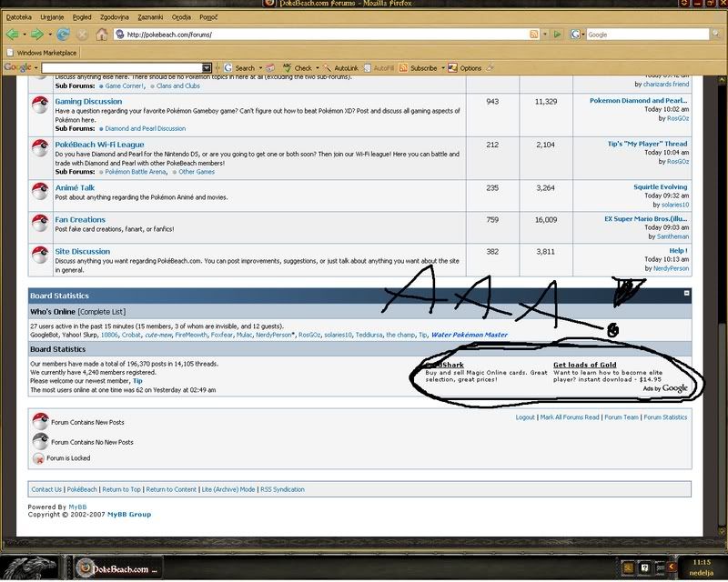The height and width of the screenshot is (582, 728).
Task: Open the dropdown arrow next to Subscribe
Action: [442, 68]
